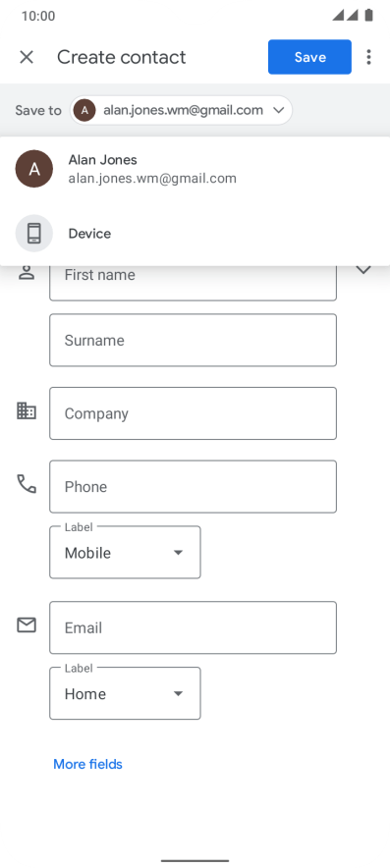Screen dimensions: 390x868
Task: Tap the phone handset icon
Action: (x=27, y=484)
